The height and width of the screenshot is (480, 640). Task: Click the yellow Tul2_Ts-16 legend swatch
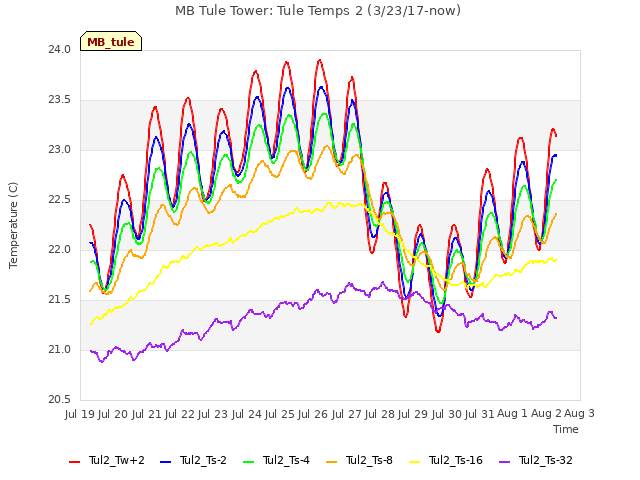(414, 462)
